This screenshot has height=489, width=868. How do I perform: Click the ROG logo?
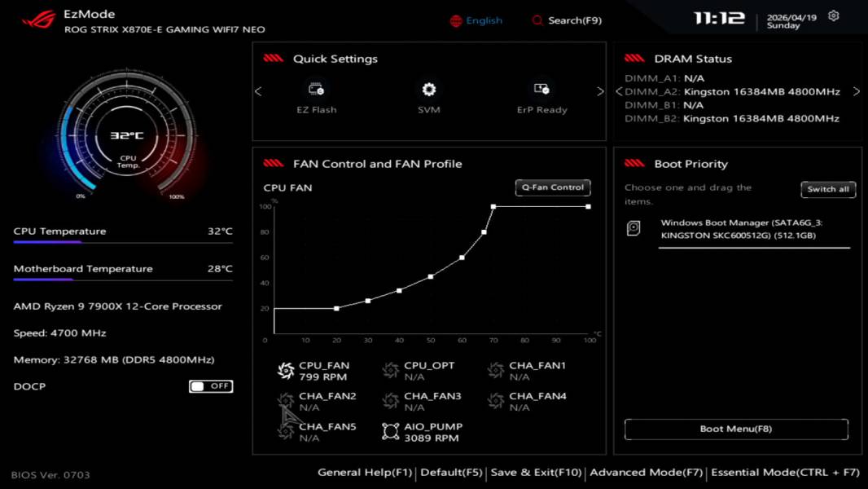point(39,20)
